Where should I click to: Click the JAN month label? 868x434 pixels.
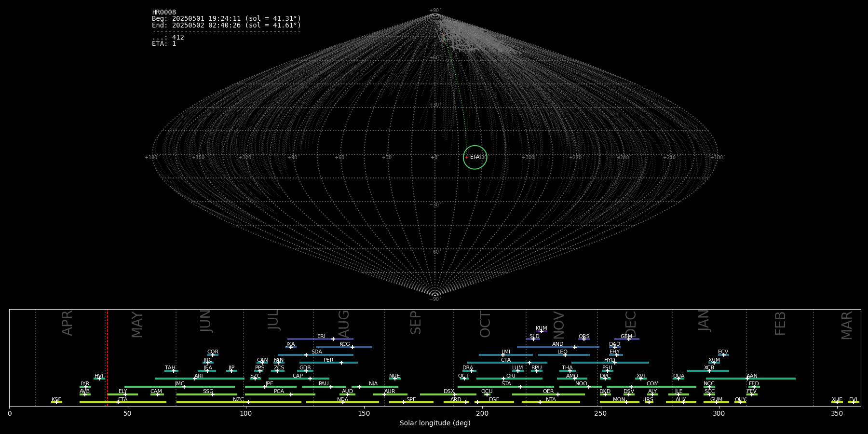click(704, 321)
